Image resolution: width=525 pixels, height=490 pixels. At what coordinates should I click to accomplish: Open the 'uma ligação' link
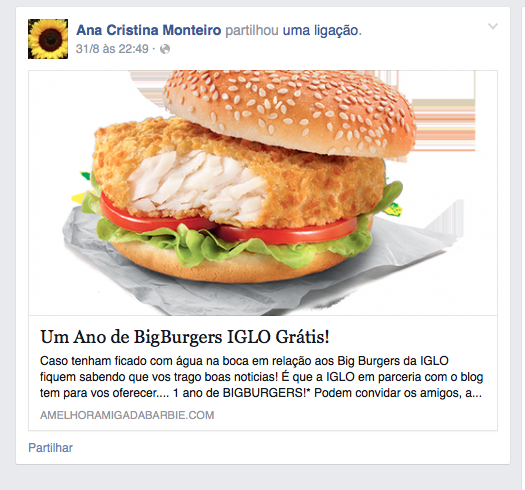point(320,30)
